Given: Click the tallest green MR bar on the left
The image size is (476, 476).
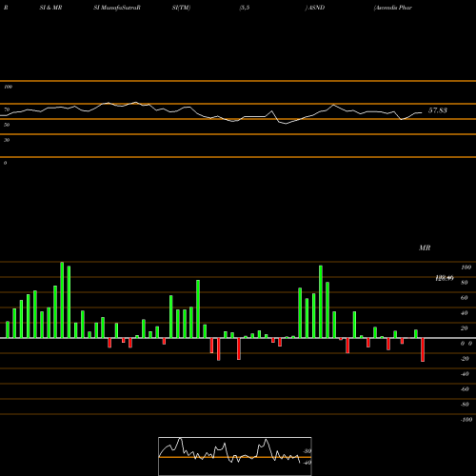Looking at the screenshot, I should click(x=62, y=300).
